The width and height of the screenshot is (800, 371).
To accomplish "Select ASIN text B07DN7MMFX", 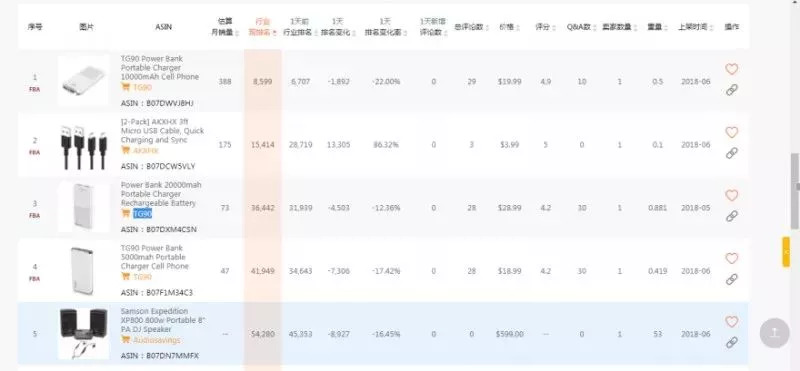I will [x=172, y=356].
